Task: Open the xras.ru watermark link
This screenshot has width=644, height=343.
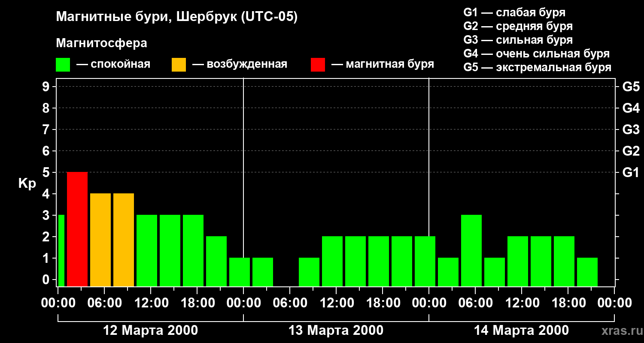Action: [x=620, y=331]
